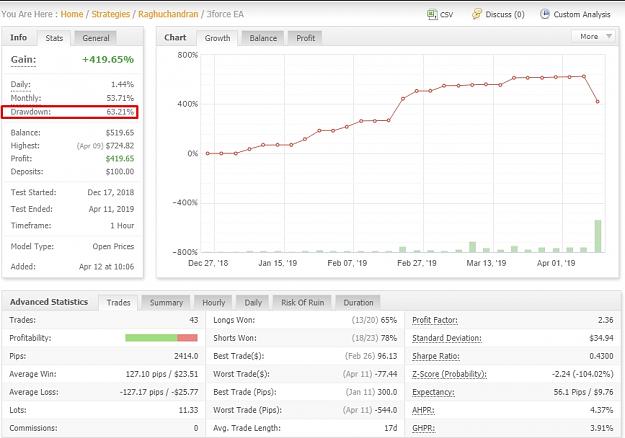Click the Custom Analysis clock icon
Screen dimensions: 625x438
click(545, 14)
